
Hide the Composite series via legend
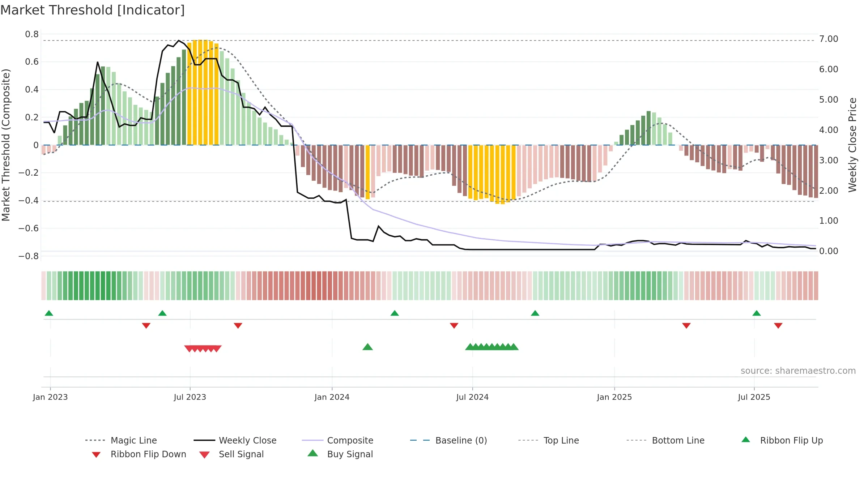click(x=338, y=440)
